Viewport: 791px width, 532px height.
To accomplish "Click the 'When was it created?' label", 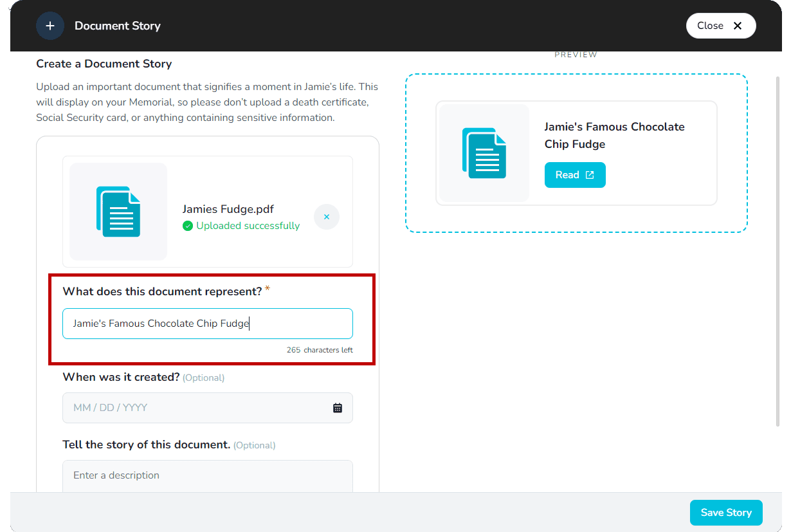I will coord(121,377).
